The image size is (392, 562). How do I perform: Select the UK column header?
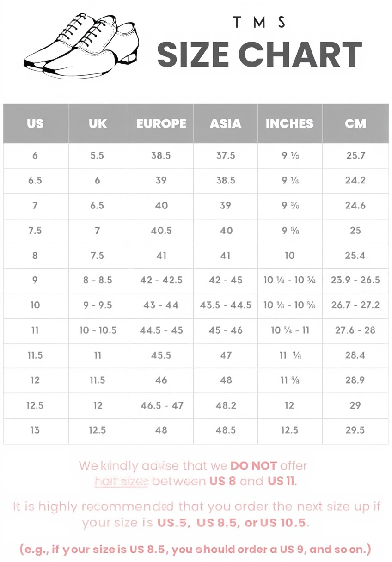click(98, 123)
